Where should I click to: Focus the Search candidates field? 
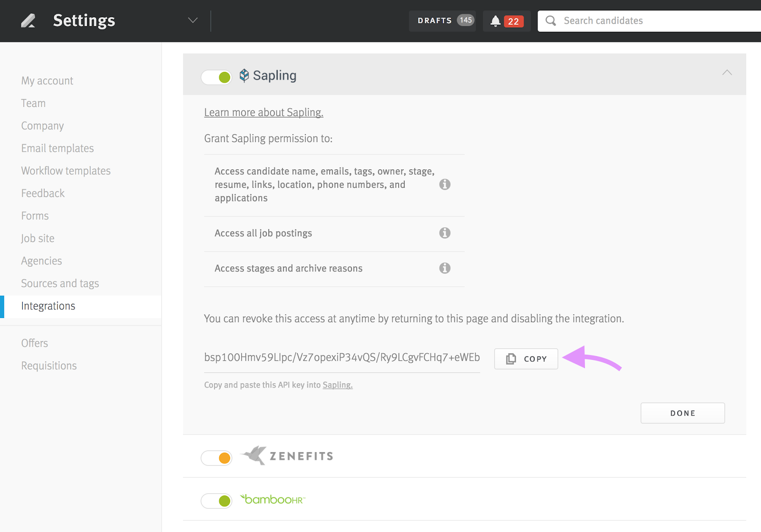pyautogui.click(x=656, y=21)
